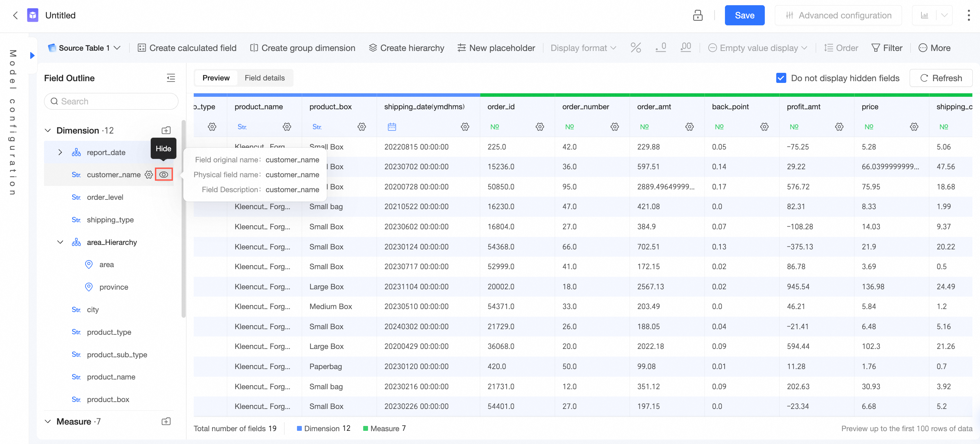Click the blue Save button
The width and height of the screenshot is (980, 444).
click(x=744, y=15)
